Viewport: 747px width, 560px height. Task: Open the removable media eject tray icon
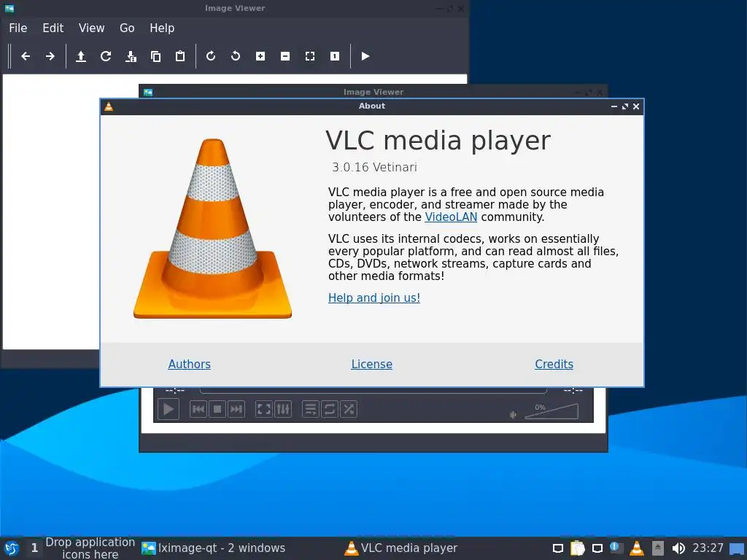(x=658, y=548)
